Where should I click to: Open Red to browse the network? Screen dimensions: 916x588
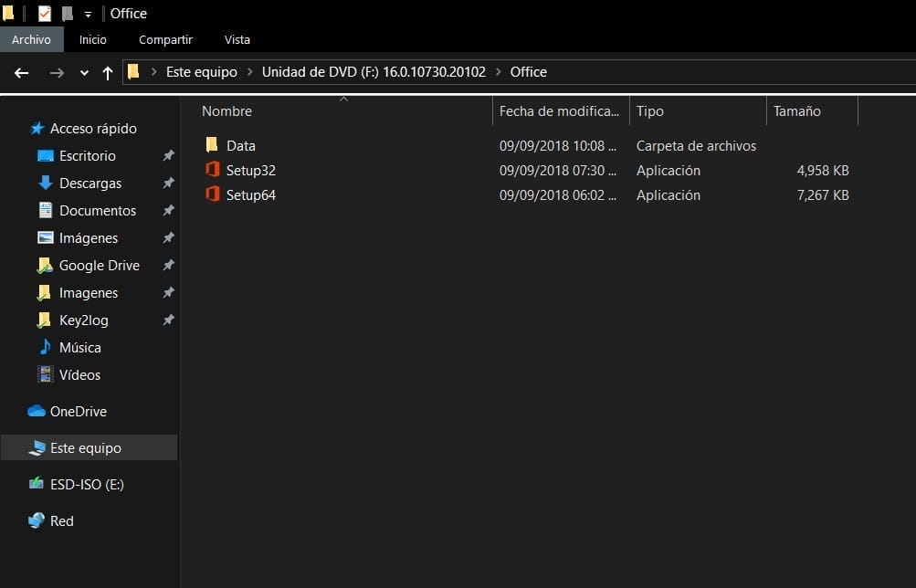pos(63,520)
